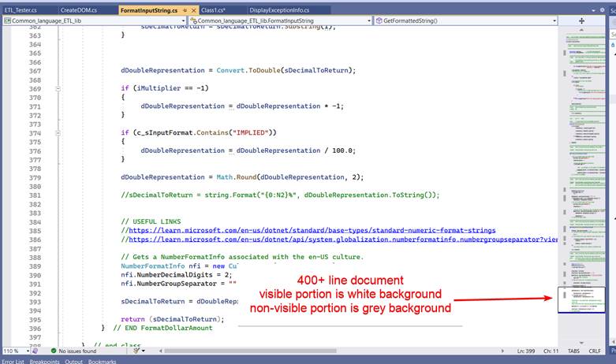
Task: Open the DisplayExceptionInfo.cs tab
Action: click(x=279, y=10)
